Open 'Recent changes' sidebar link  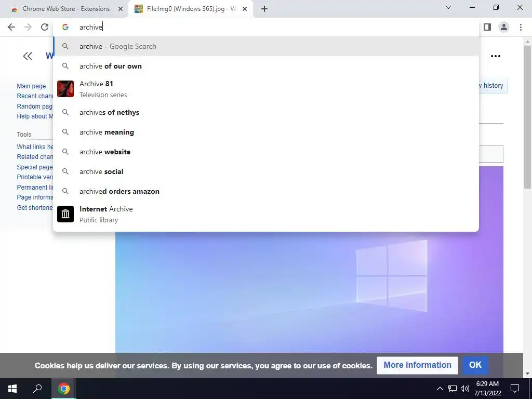[35, 96]
